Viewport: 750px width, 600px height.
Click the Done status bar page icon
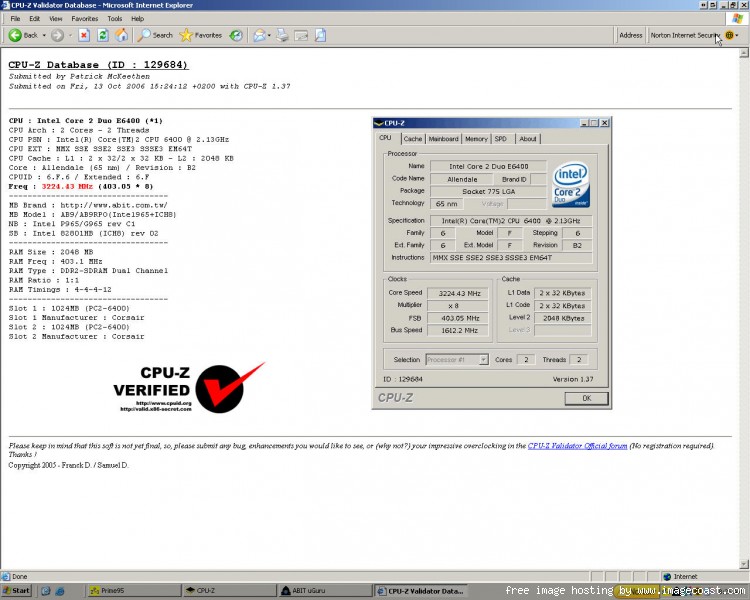6,577
